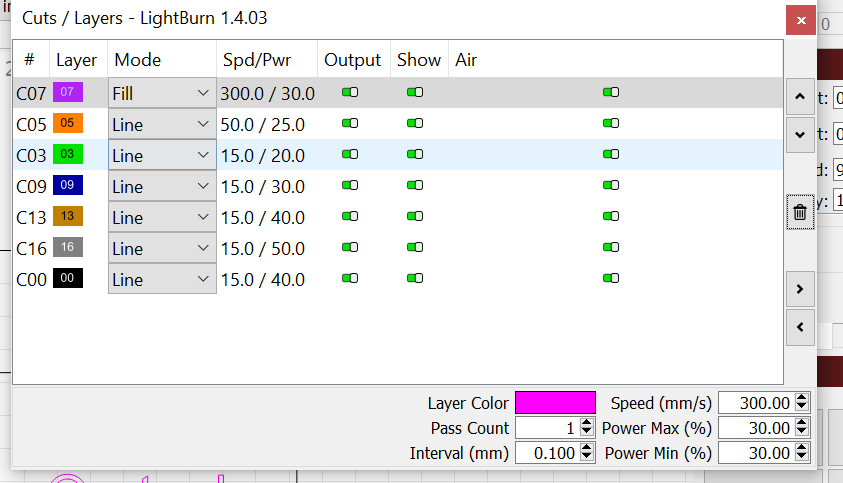
Task: Delete the selected layer with the trash icon
Action: coord(800,212)
